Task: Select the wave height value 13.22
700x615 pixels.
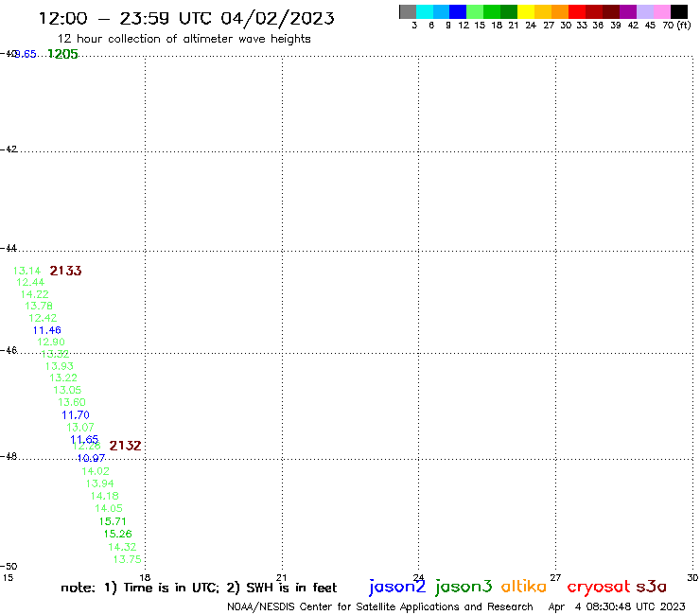Action: 63,378
